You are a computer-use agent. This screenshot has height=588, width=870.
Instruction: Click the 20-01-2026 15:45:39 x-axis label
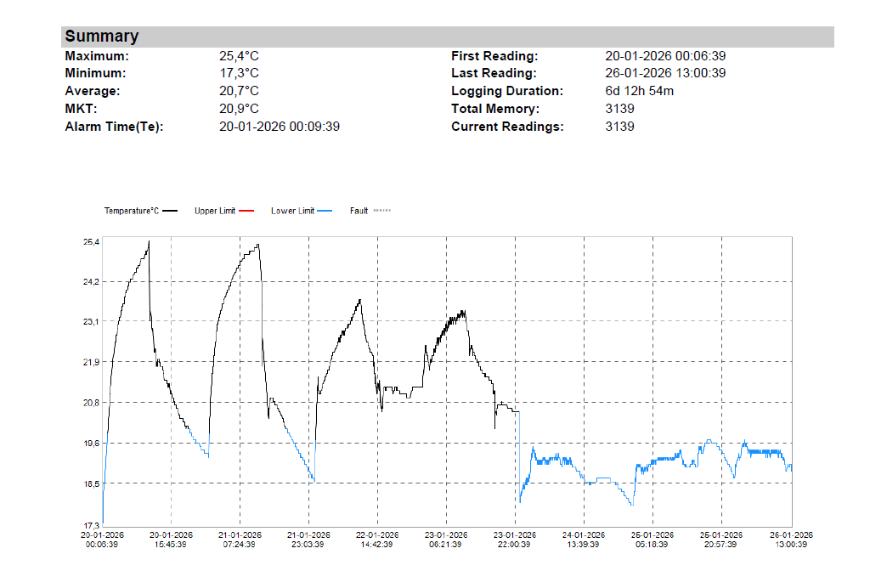[x=172, y=540]
